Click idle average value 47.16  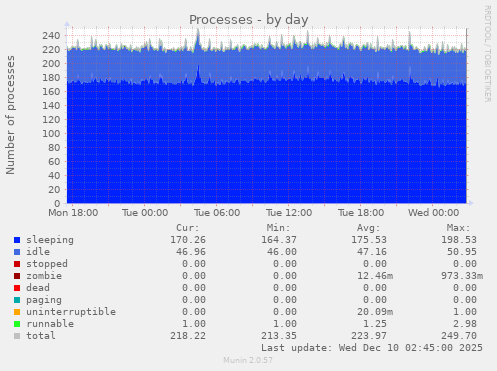click(x=372, y=252)
